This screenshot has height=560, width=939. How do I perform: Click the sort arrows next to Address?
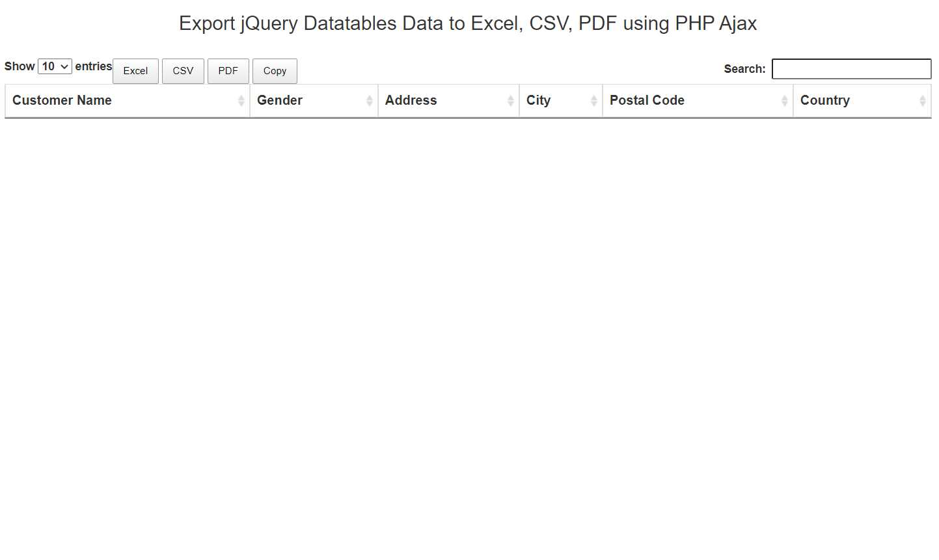click(510, 100)
